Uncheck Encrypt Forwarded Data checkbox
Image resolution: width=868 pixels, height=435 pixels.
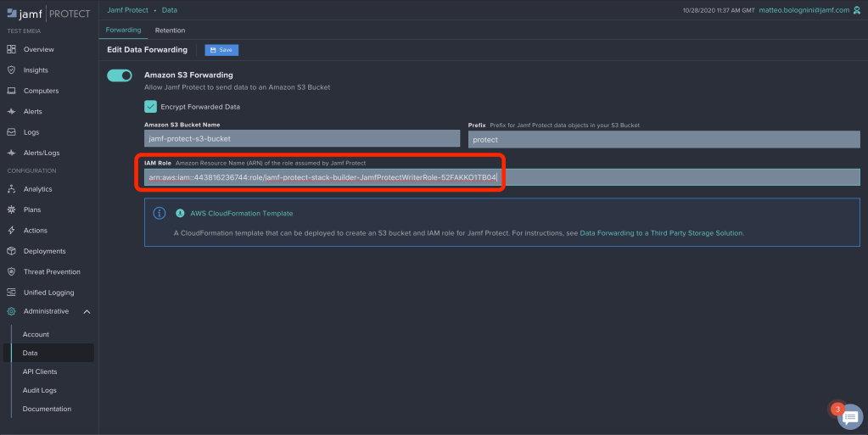pyautogui.click(x=150, y=107)
